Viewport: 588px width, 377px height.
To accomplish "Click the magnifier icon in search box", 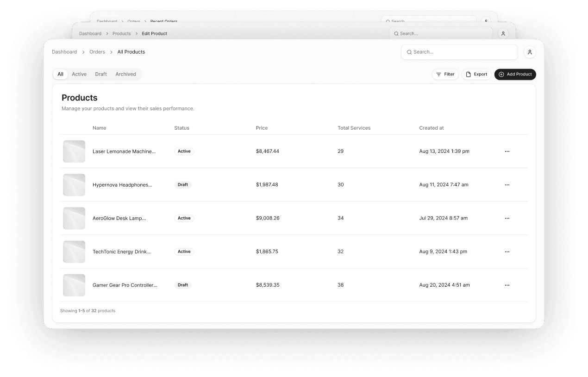I will (x=409, y=52).
